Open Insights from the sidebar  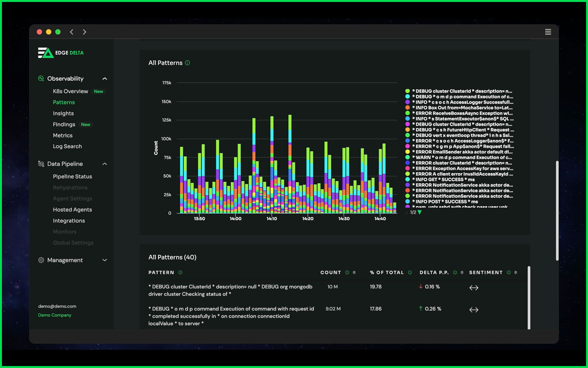[x=63, y=113]
